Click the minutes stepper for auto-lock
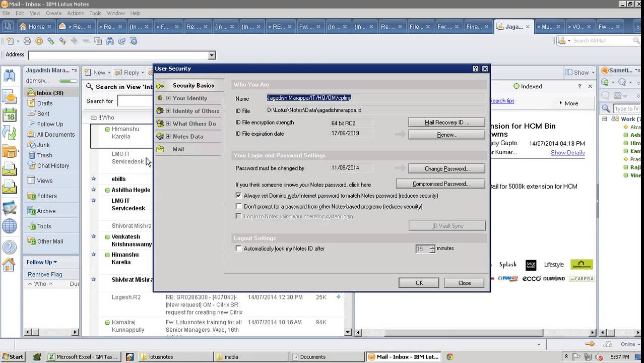This screenshot has width=644, height=363. point(432,249)
